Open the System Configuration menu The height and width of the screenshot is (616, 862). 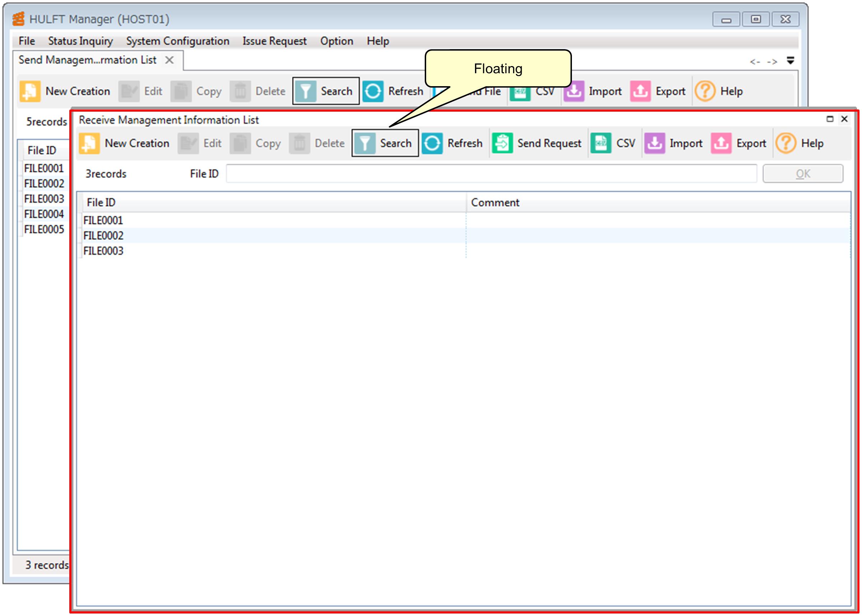178,41
